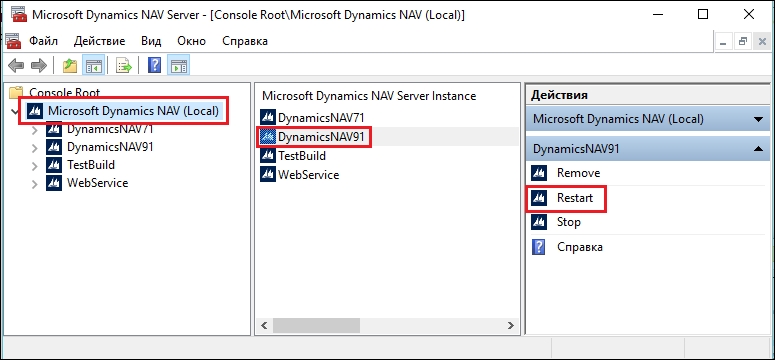Click the list's right scroll arrow
775x360 pixels.
click(510, 325)
